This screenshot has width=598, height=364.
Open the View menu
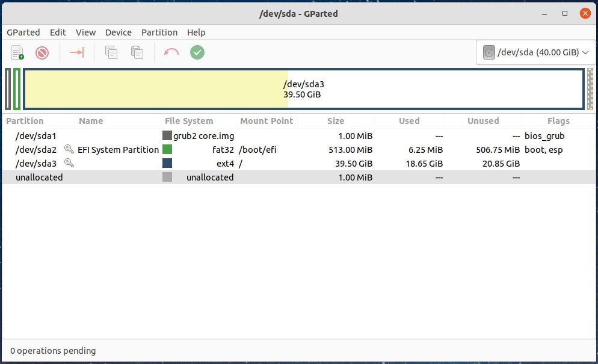tap(85, 32)
